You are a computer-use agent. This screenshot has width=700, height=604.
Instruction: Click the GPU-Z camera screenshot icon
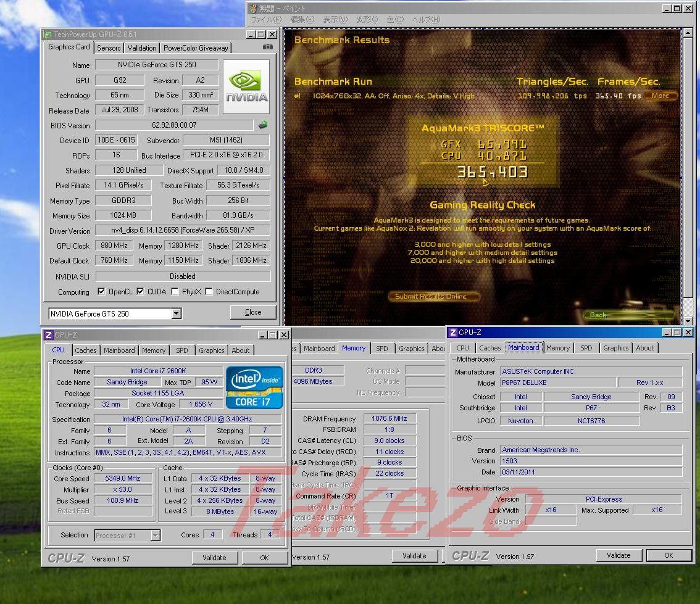tap(267, 47)
